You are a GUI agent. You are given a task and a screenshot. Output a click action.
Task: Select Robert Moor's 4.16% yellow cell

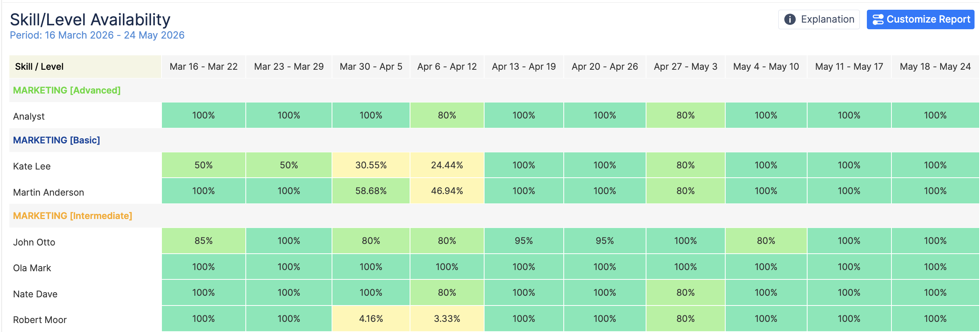click(x=371, y=319)
